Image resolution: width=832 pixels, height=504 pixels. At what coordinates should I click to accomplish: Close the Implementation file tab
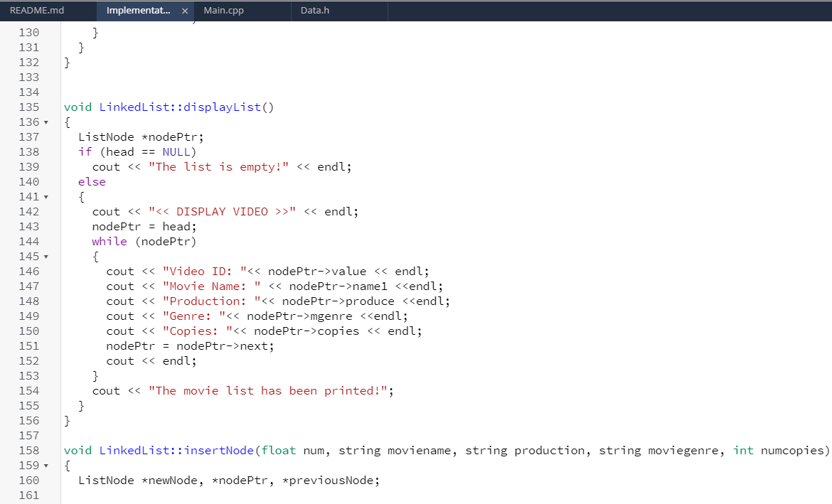pyautogui.click(x=184, y=11)
